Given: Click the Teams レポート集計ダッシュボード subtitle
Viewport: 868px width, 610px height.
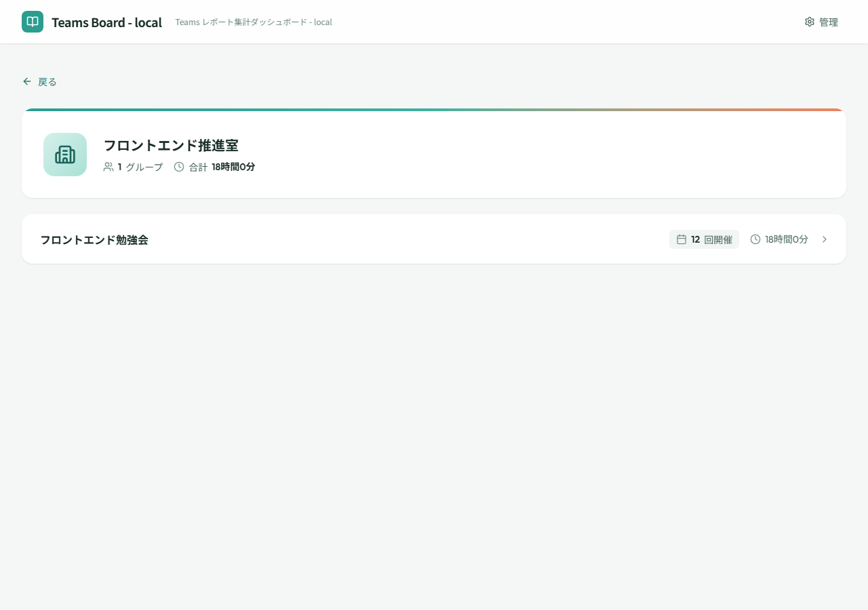Looking at the screenshot, I should (254, 22).
